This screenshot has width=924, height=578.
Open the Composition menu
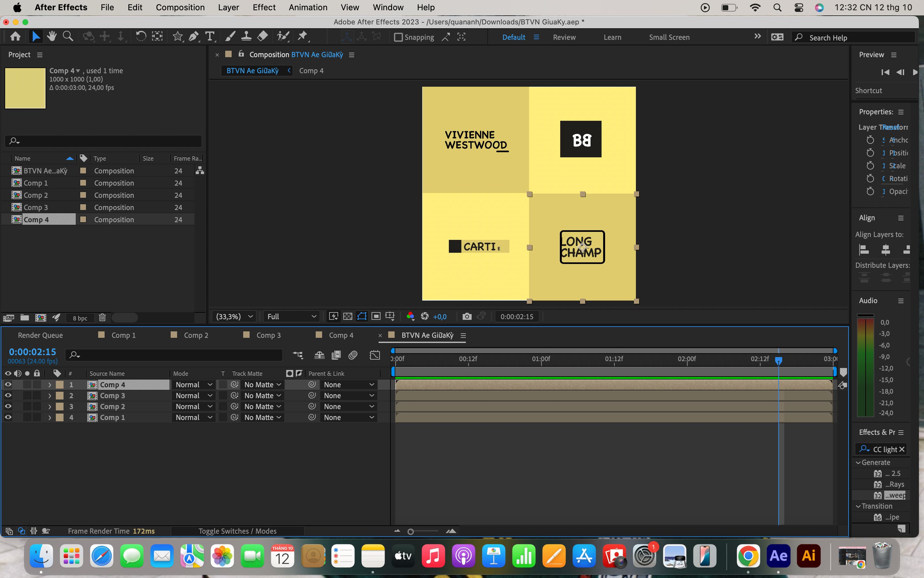tap(180, 8)
